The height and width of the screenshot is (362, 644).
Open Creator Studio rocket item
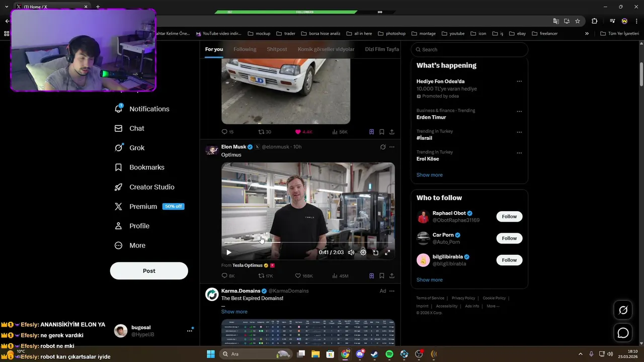[144, 187]
